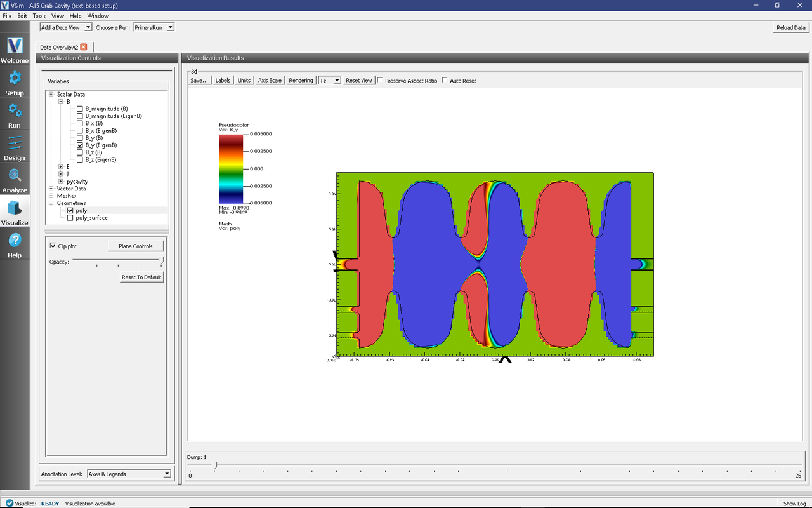Expand the Vector Data branch
Viewport: 812px width, 508px height.
point(50,188)
